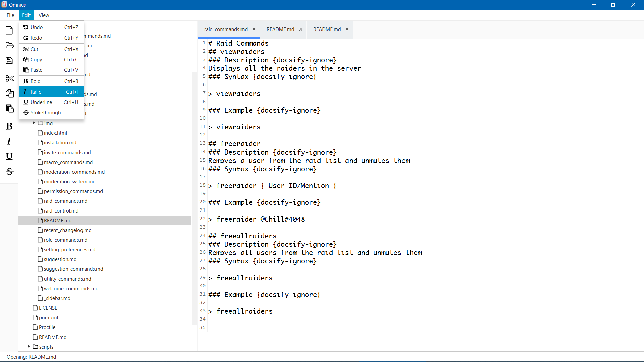Click the sidebar Italic I icon

pyautogui.click(x=9, y=141)
